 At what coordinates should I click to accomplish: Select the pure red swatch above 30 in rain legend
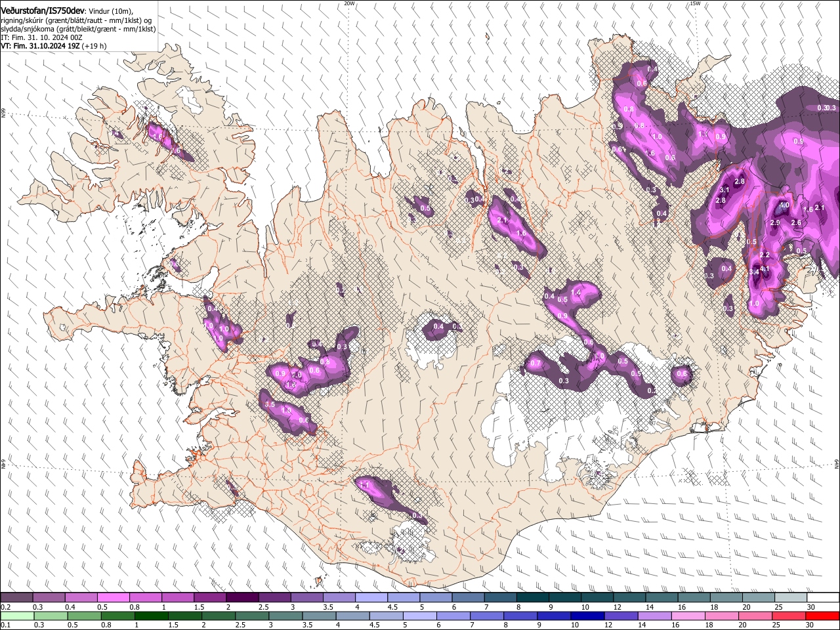tap(822, 616)
